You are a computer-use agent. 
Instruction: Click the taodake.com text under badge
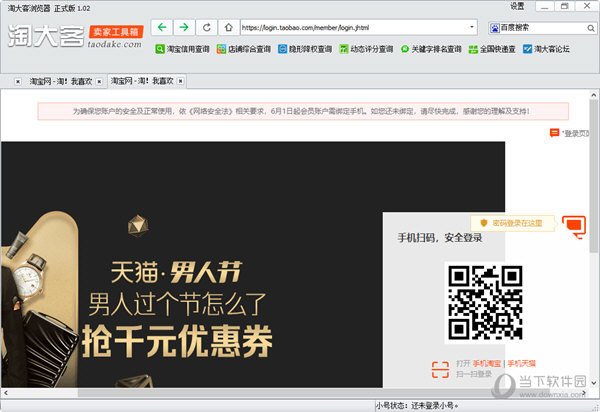(114, 44)
